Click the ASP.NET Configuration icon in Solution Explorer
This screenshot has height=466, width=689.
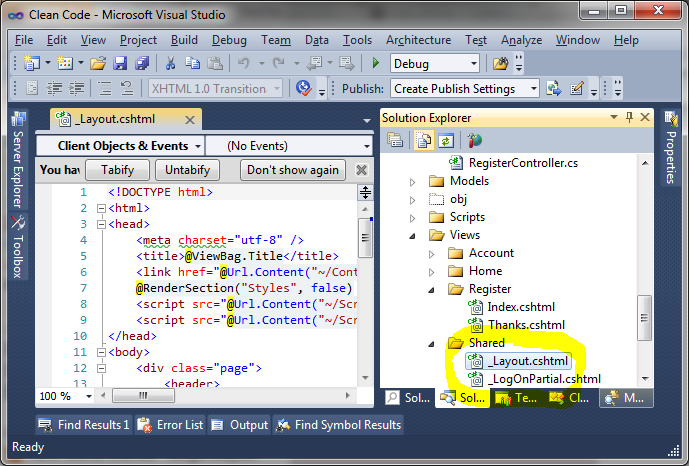pos(475,141)
